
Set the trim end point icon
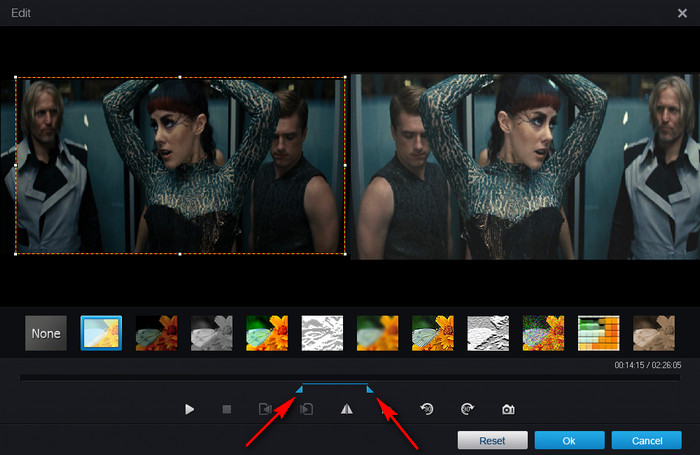[x=306, y=409]
